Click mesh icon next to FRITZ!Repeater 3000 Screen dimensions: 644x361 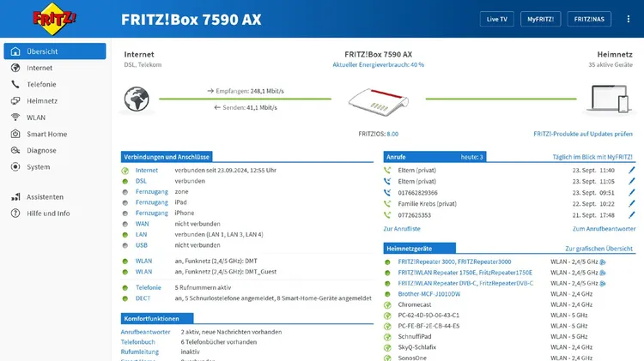[x=603, y=262]
